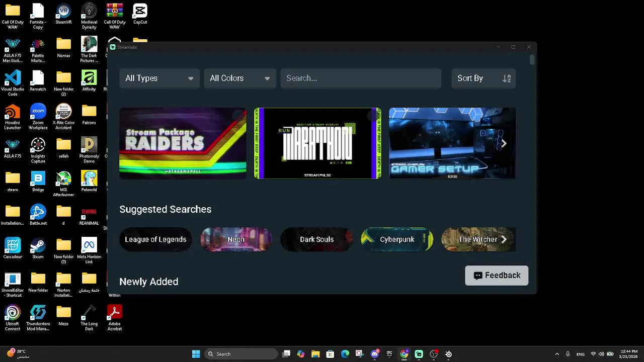Click the ENG language indicator
This screenshot has width=644, height=362.
click(580, 354)
